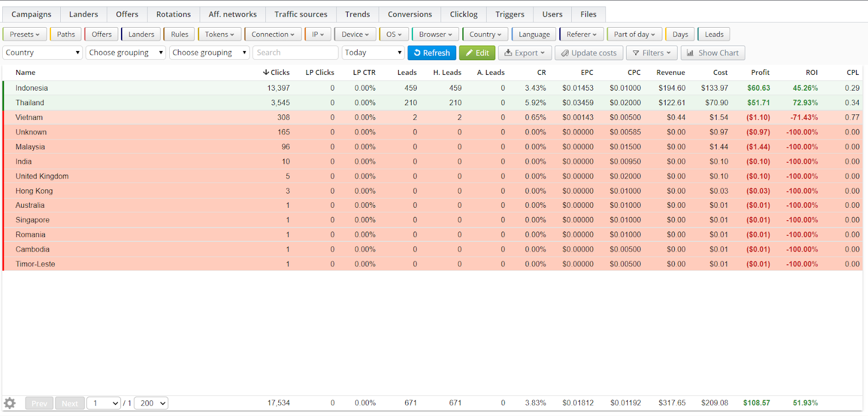Click the Rules grouping button
The image size is (868, 416).
coord(180,34)
